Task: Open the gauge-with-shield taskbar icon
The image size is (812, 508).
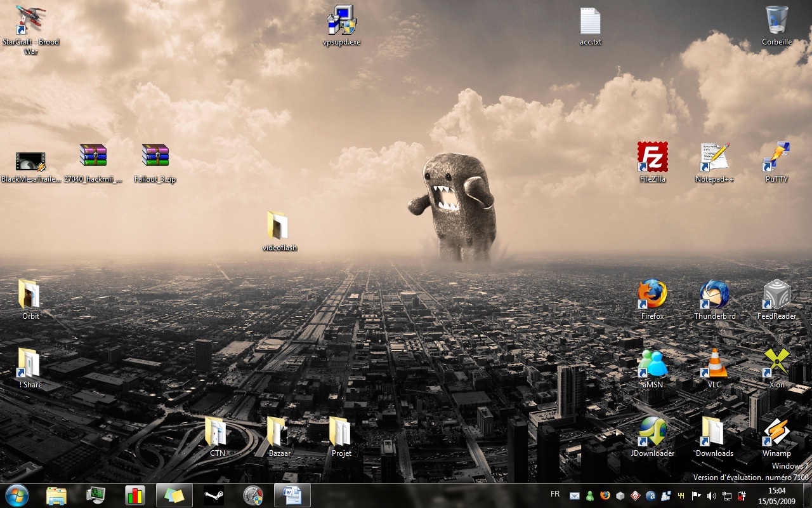Action: tap(253, 495)
